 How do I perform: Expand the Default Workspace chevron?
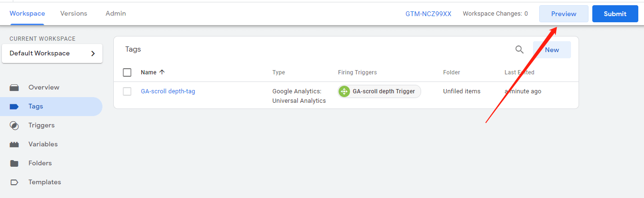tap(93, 54)
